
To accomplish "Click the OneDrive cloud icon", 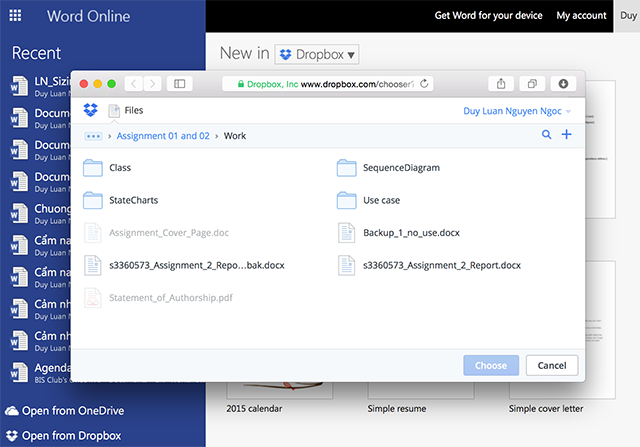I will point(12,411).
